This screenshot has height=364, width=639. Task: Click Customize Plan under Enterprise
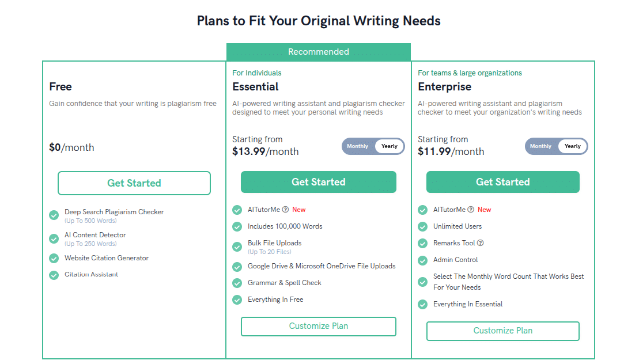pos(502,331)
